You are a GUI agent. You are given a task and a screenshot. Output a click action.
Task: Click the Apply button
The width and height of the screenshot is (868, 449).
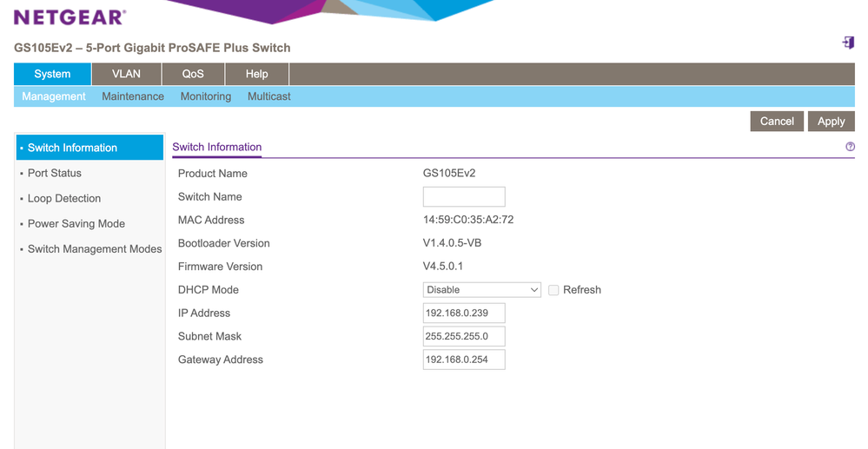point(831,122)
